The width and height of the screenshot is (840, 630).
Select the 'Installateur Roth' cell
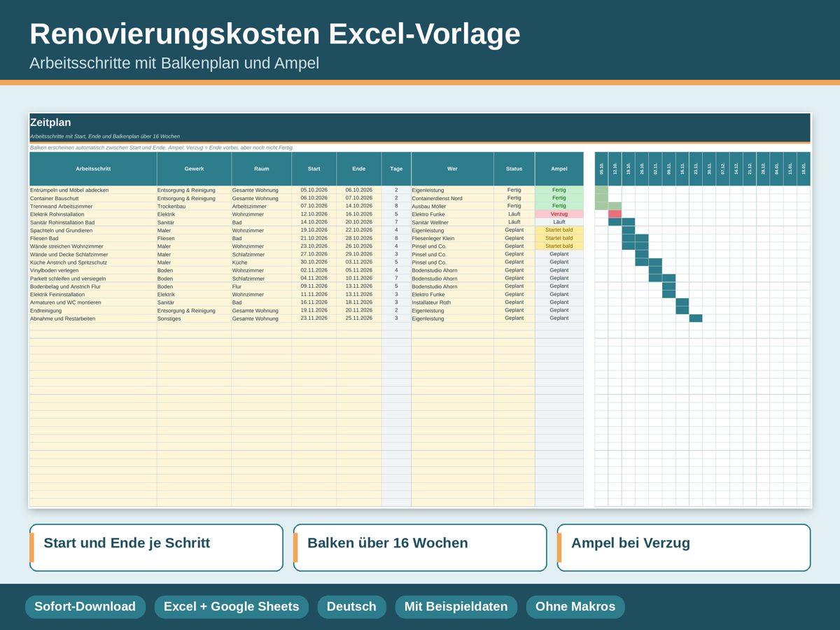[x=452, y=302]
